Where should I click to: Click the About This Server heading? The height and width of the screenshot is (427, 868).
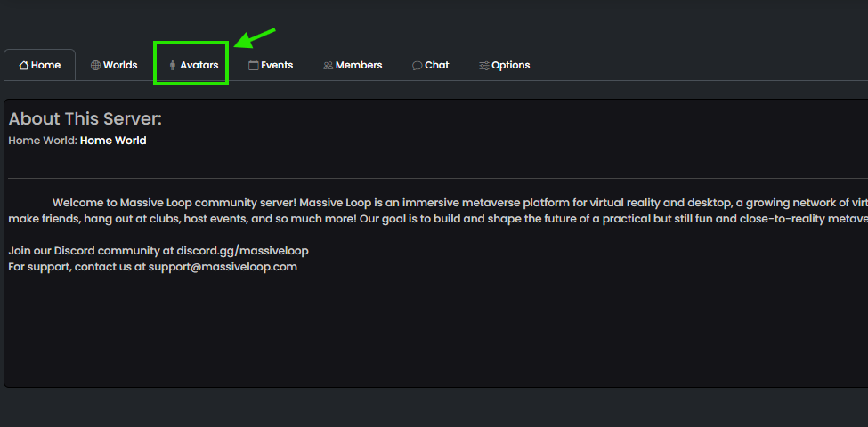tap(85, 119)
